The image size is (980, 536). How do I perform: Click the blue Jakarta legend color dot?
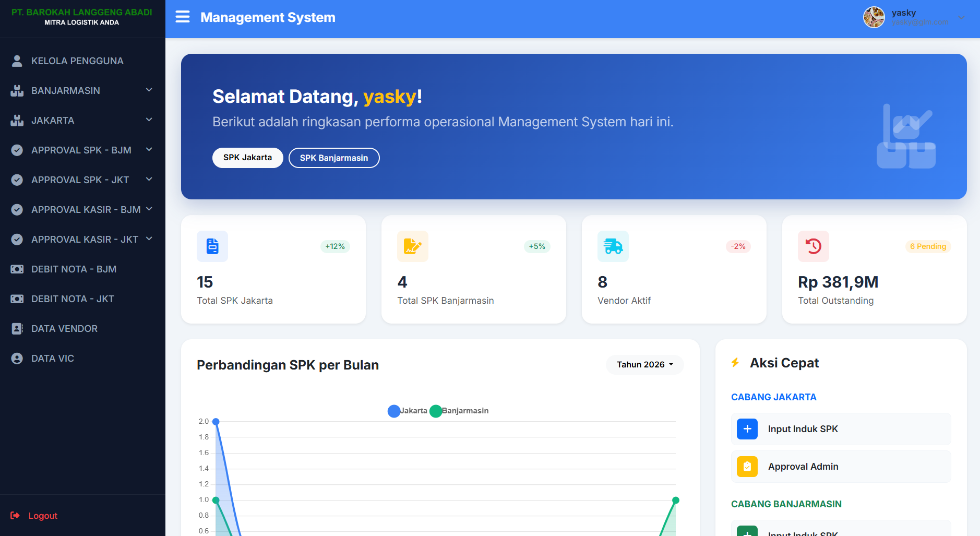tap(394, 411)
